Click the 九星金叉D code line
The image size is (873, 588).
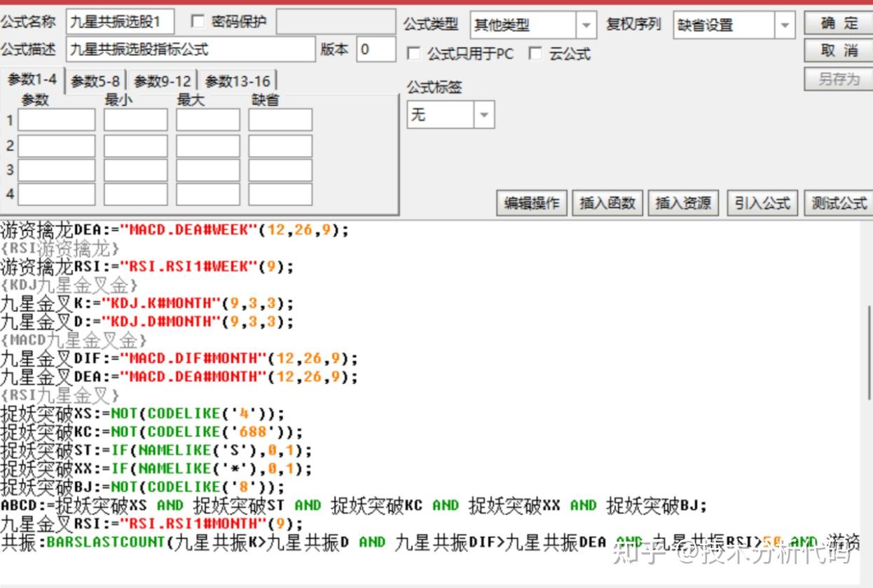coord(147,322)
